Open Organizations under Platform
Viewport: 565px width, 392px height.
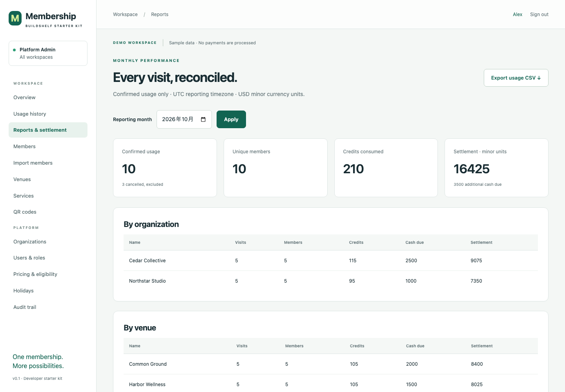(48, 241)
